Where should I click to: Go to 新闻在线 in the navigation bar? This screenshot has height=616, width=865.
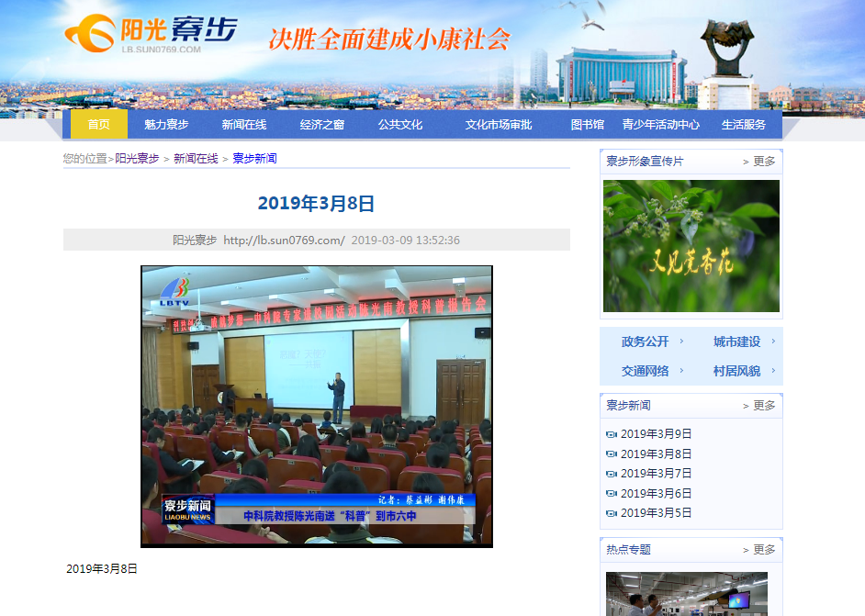[244, 124]
